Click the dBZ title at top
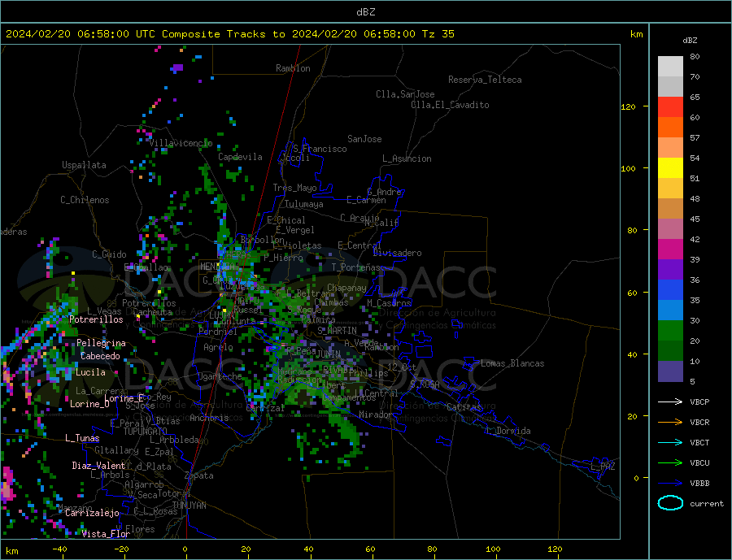 [365, 12]
